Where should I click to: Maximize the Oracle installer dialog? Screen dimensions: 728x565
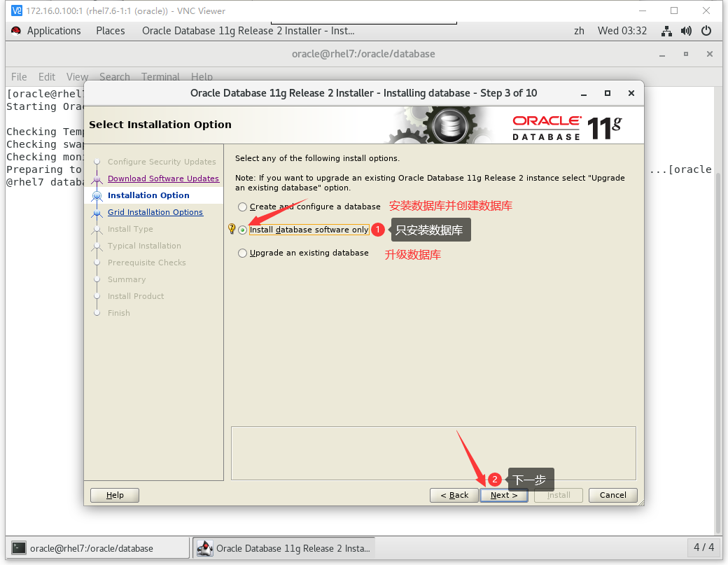[608, 93]
